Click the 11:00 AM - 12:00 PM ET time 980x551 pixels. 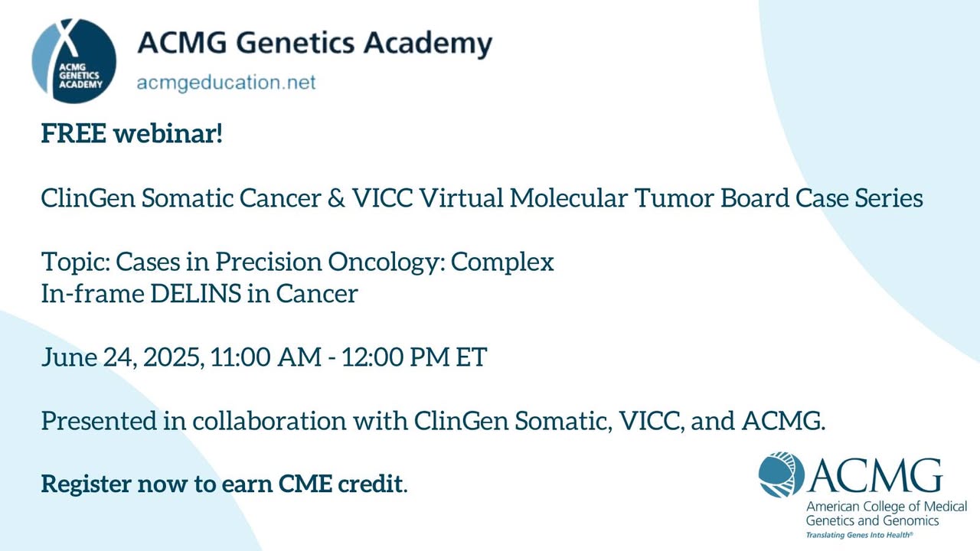pyautogui.click(x=348, y=358)
